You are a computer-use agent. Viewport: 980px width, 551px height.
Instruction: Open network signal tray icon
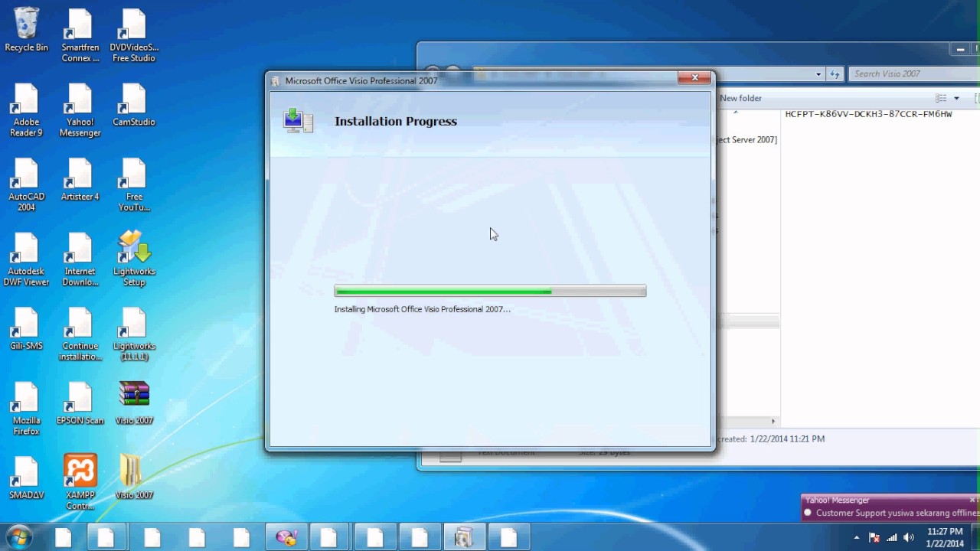point(891,537)
